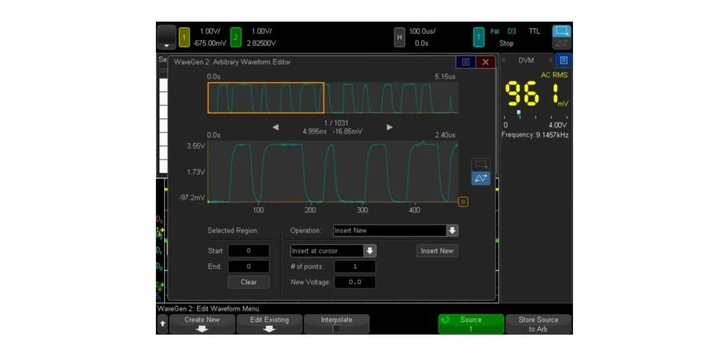Click the Store Source to Arb softkey
The width and height of the screenshot is (720, 360).
538,324
